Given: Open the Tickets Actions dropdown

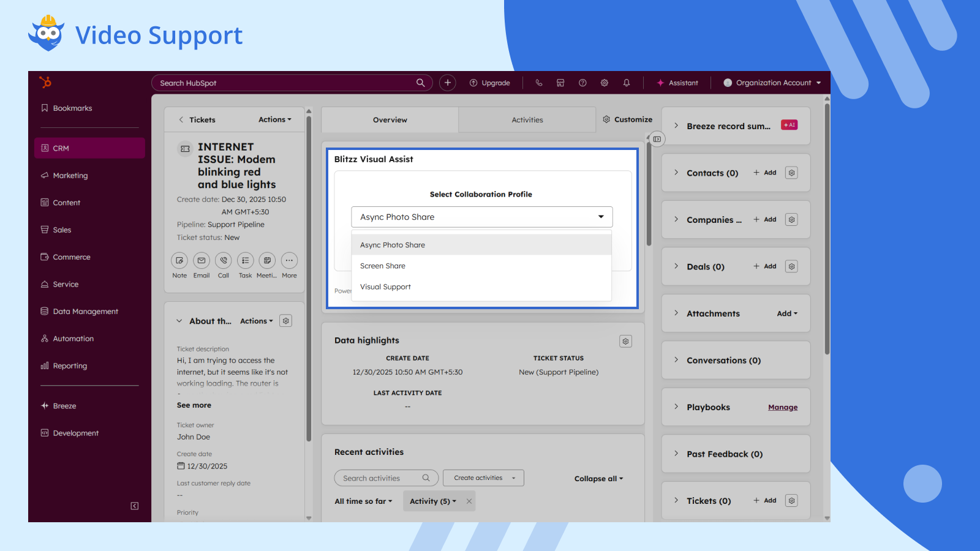Looking at the screenshot, I should coord(274,119).
